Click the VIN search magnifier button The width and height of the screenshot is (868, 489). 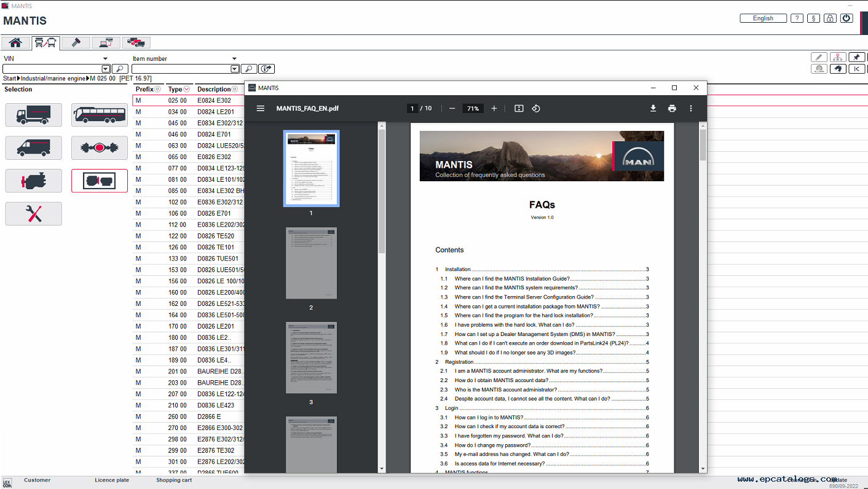(120, 69)
